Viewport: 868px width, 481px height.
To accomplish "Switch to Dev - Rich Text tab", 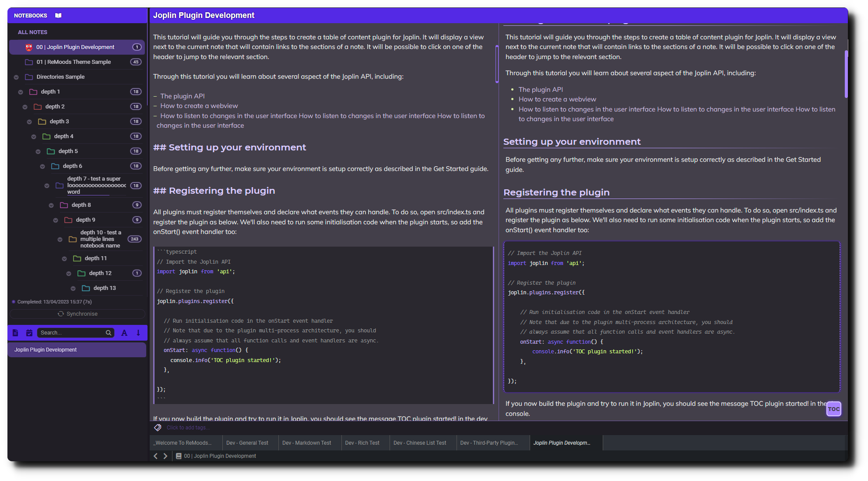I will click(x=362, y=443).
